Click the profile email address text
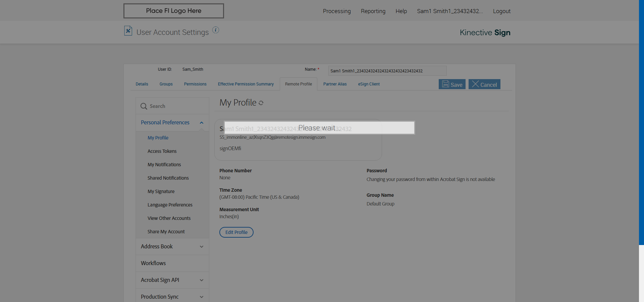 coord(272,137)
